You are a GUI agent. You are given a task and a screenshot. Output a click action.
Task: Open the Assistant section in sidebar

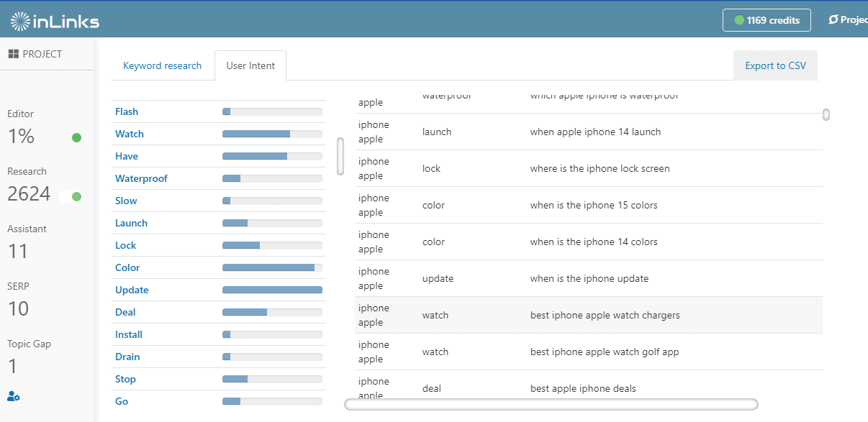(27, 243)
